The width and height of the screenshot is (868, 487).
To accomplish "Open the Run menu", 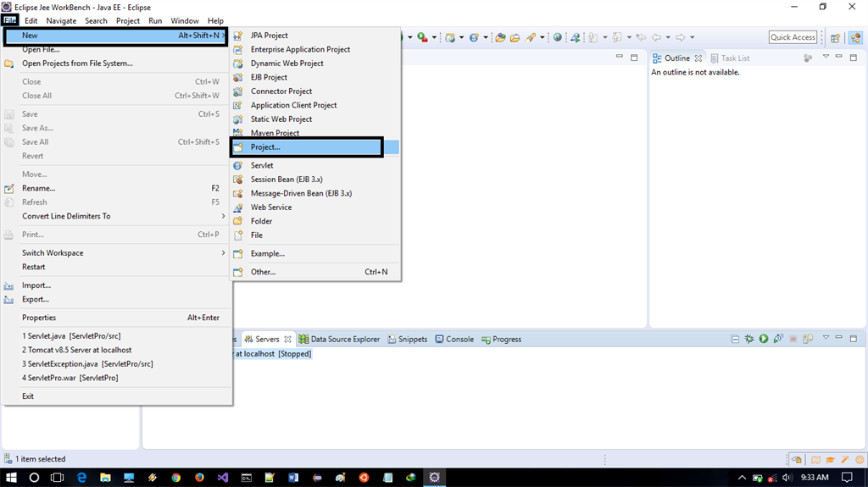I will point(156,21).
